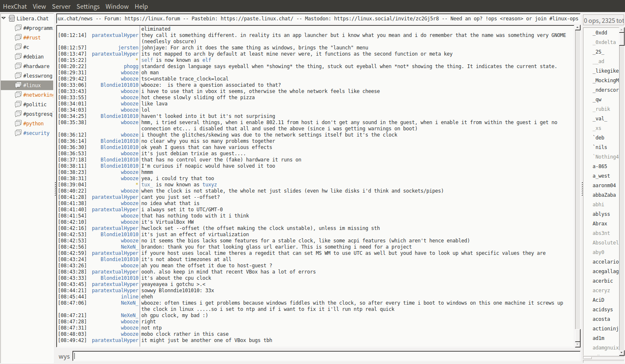
Task: Select user Abrax in user list
Action: tap(600, 223)
